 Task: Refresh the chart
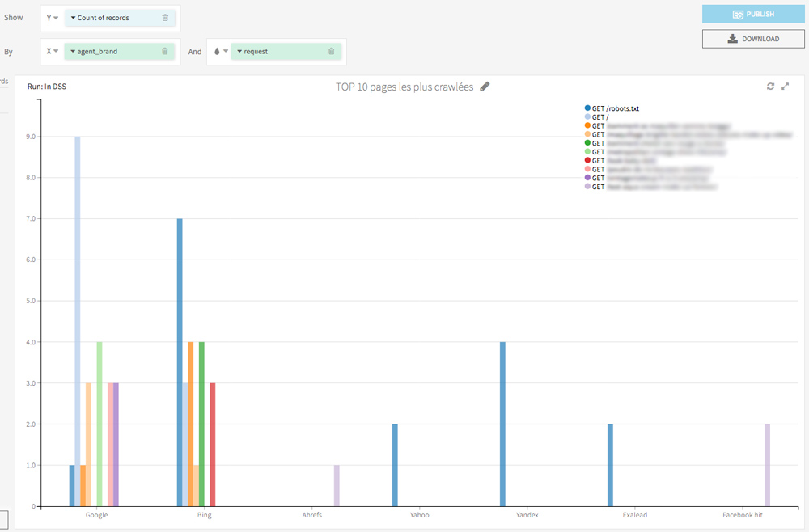770,86
